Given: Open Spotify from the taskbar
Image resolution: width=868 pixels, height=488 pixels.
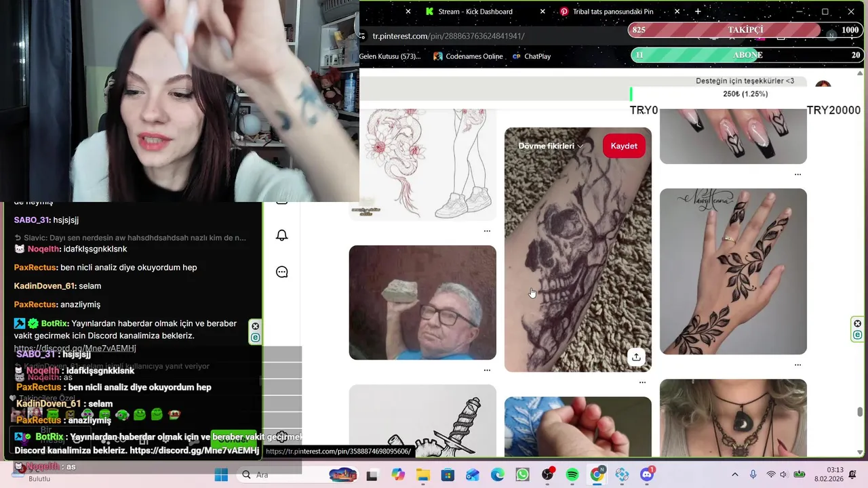Looking at the screenshot, I should [x=572, y=475].
